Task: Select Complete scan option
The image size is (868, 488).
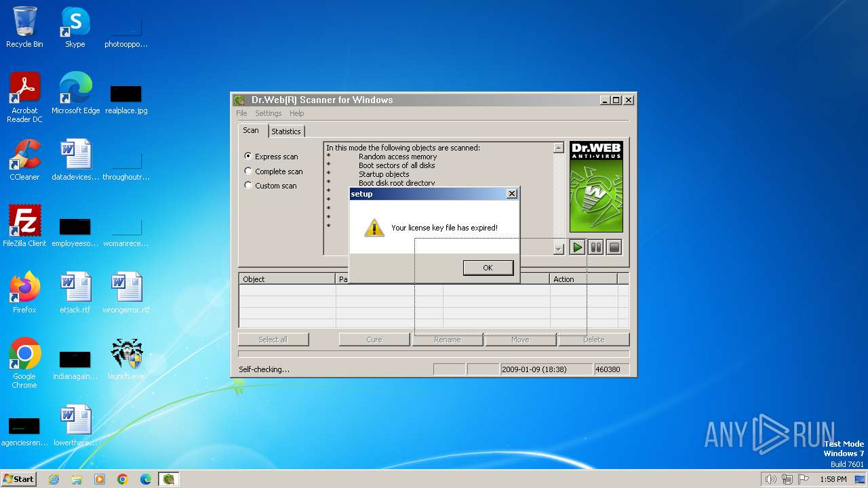Action: 274,171
